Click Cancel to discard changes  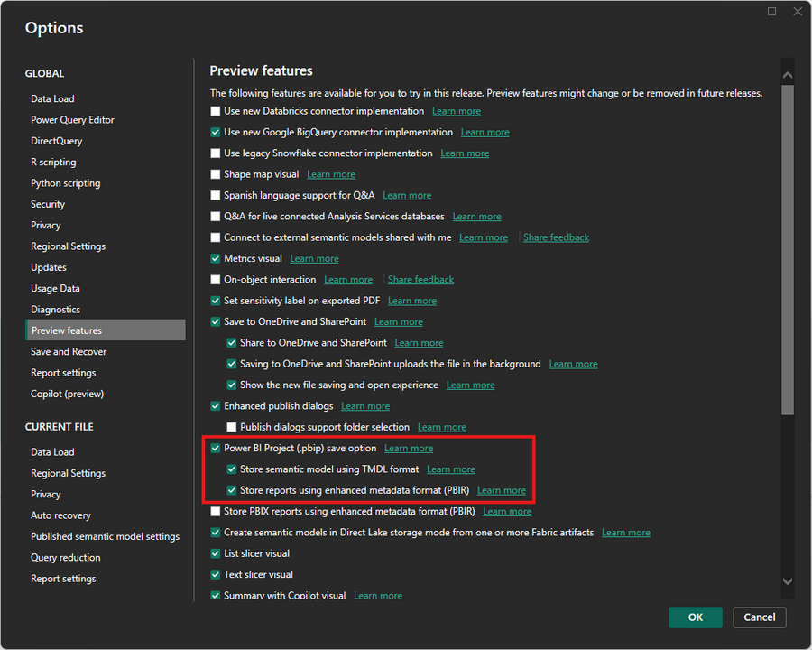pyautogui.click(x=759, y=617)
